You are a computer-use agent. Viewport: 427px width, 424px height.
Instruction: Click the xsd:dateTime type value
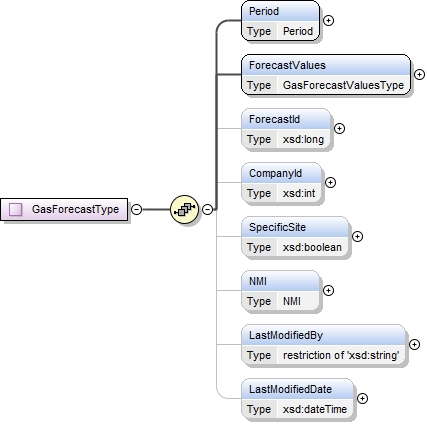coord(315,409)
